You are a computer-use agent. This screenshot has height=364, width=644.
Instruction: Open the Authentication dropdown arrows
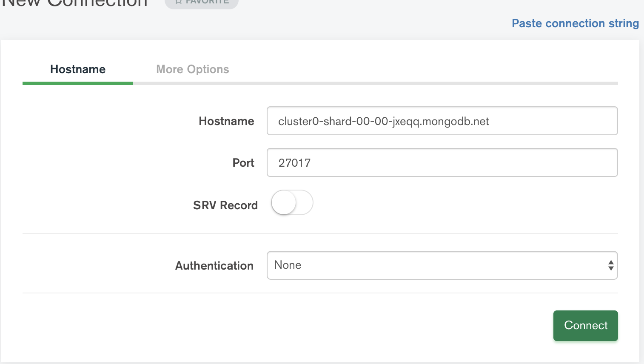(x=611, y=265)
